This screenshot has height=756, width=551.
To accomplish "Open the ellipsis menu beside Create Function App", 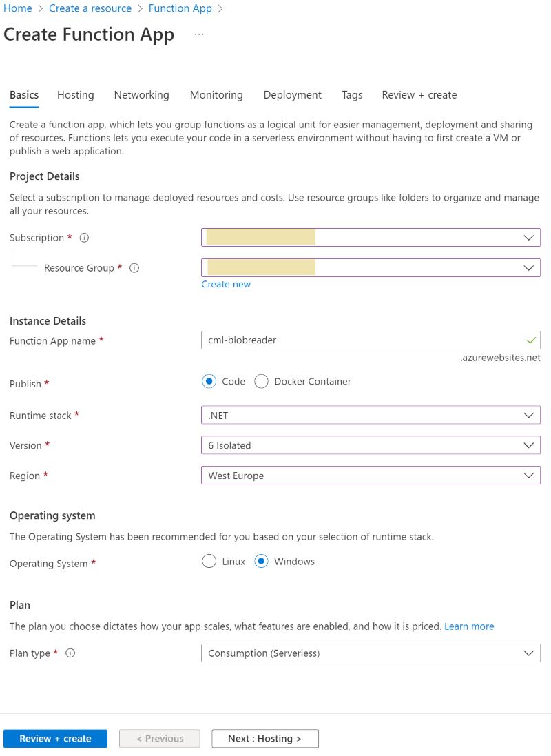I will (x=198, y=34).
